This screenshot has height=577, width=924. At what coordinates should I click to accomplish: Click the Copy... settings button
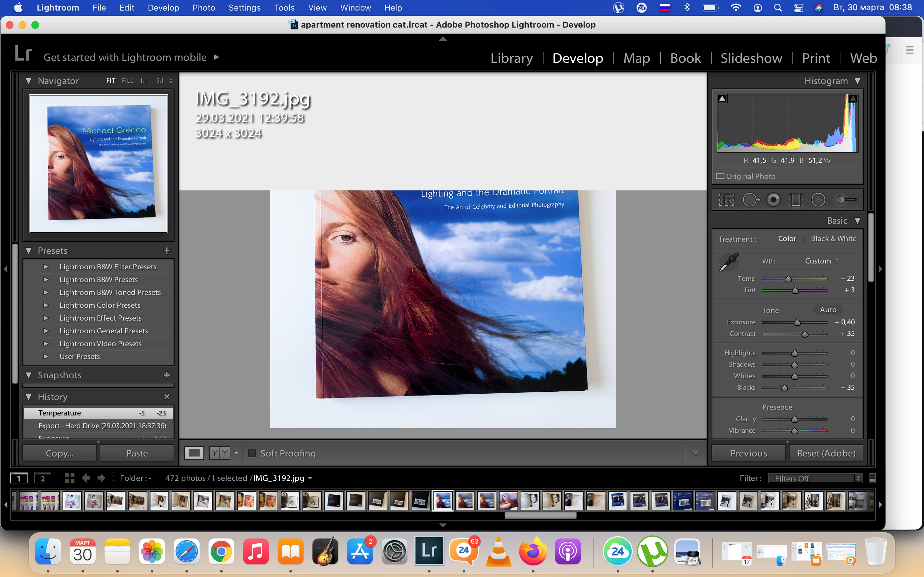[x=60, y=453]
